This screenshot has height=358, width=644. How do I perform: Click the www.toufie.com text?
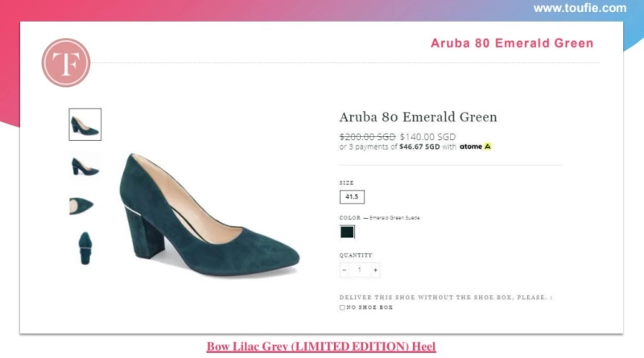(x=580, y=8)
